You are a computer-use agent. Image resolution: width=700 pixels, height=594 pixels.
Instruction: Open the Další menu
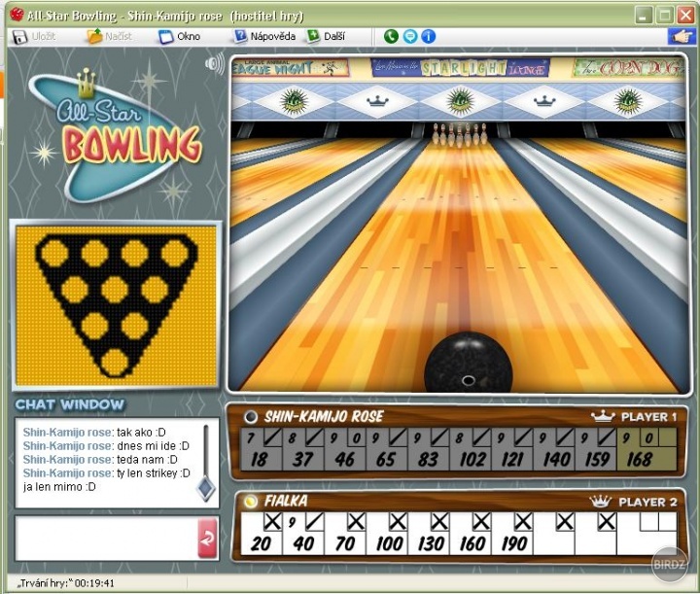pyautogui.click(x=326, y=36)
